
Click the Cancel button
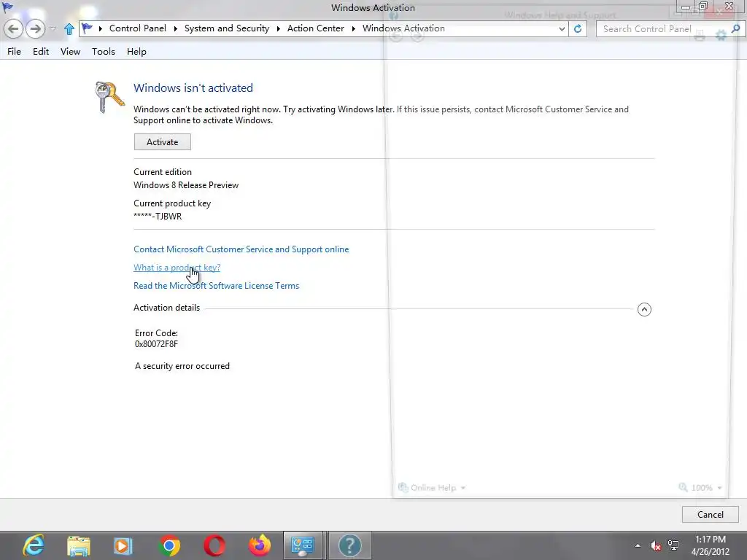point(711,515)
